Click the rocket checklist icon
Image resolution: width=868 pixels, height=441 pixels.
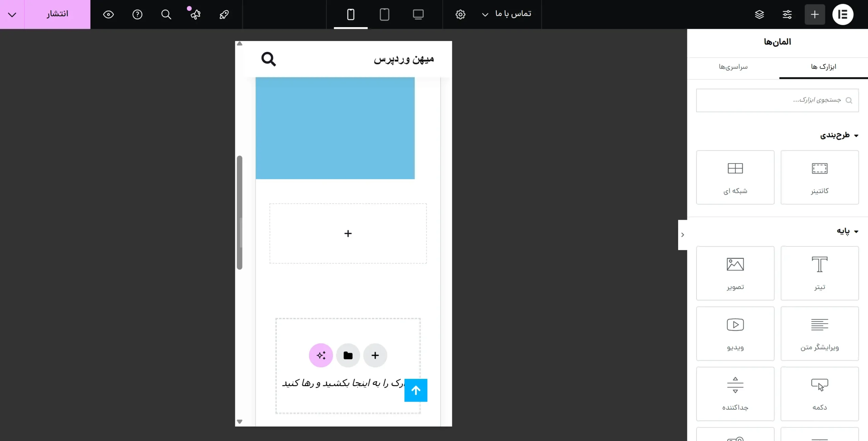pos(224,14)
